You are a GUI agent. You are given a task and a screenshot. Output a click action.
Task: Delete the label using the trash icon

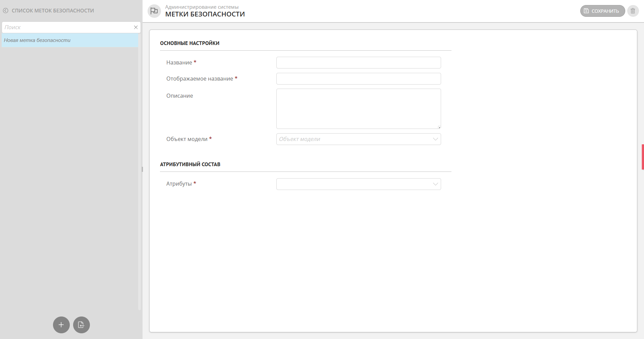click(x=633, y=11)
